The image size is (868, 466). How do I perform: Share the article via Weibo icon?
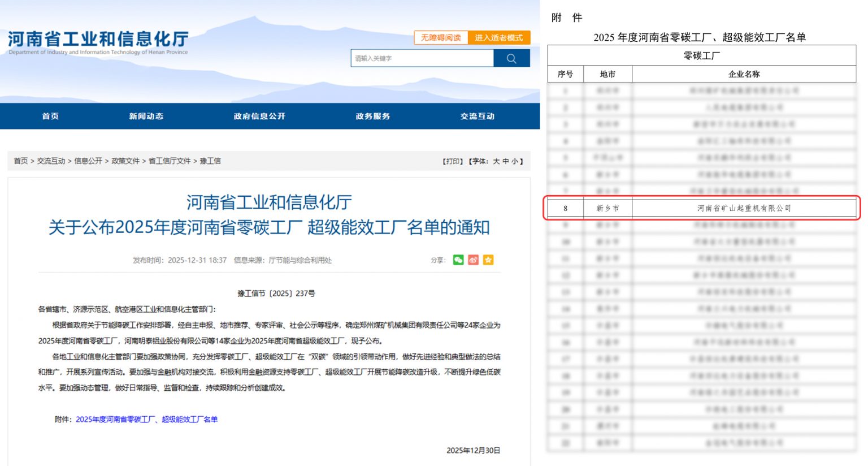click(x=474, y=260)
